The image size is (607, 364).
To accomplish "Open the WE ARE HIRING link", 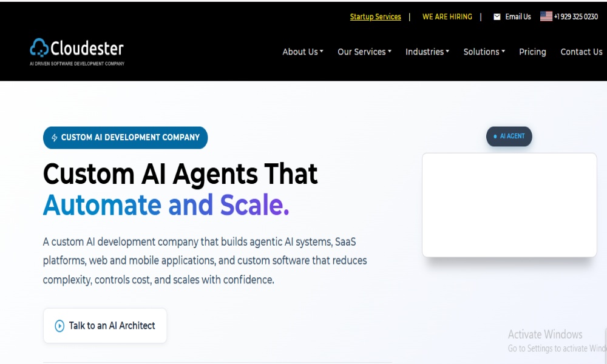I will [447, 17].
